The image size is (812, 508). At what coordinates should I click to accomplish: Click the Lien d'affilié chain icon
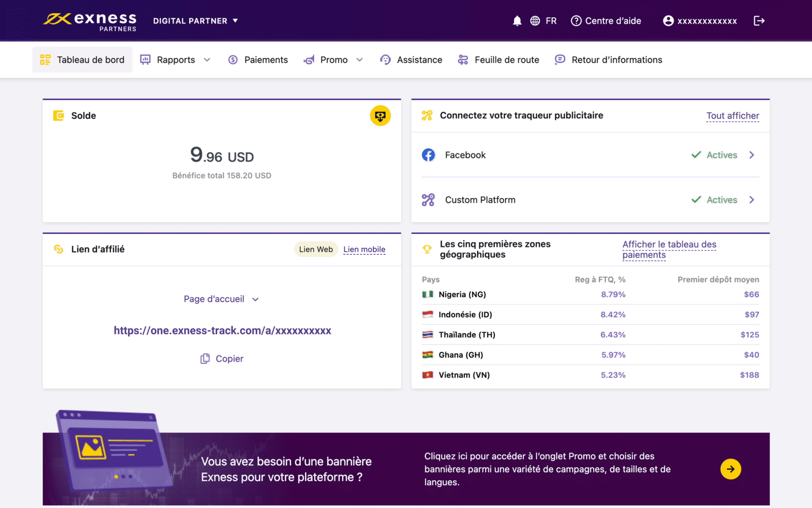[58, 249]
